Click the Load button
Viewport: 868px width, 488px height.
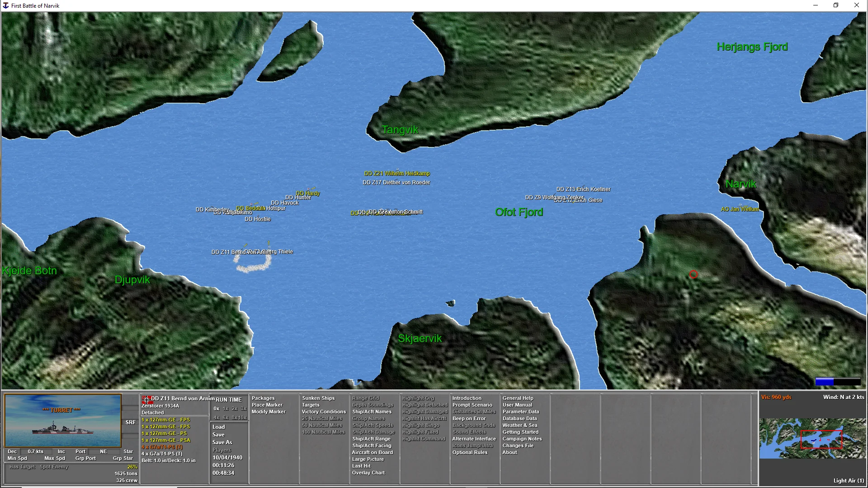218,427
